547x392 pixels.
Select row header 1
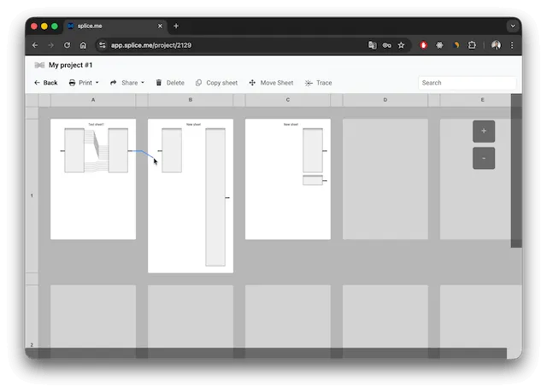pos(32,196)
